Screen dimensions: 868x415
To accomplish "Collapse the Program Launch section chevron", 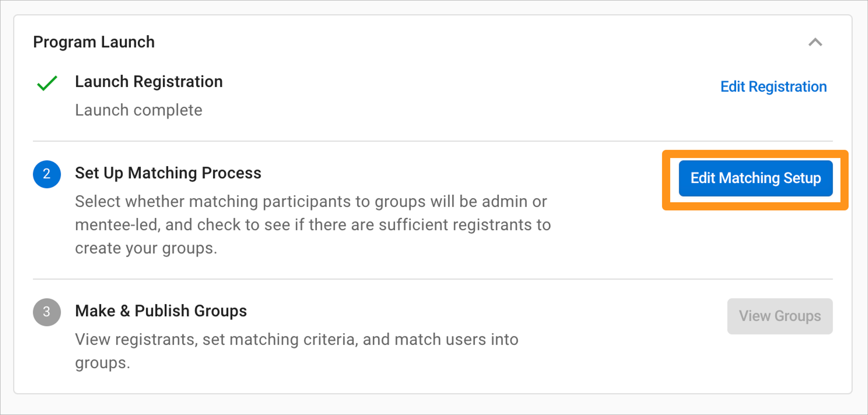I will point(815,42).
